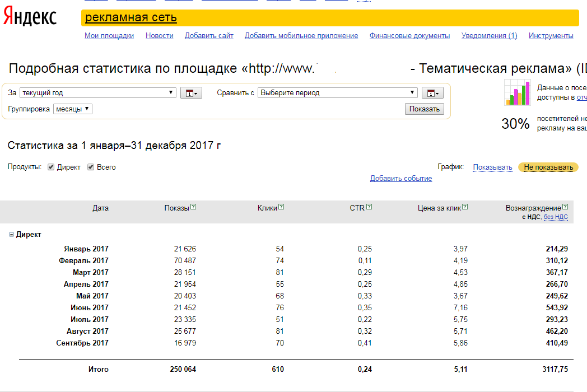Open the Новости section
Image resolution: width=587 pixels, height=392 pixels.
(160, 36)
